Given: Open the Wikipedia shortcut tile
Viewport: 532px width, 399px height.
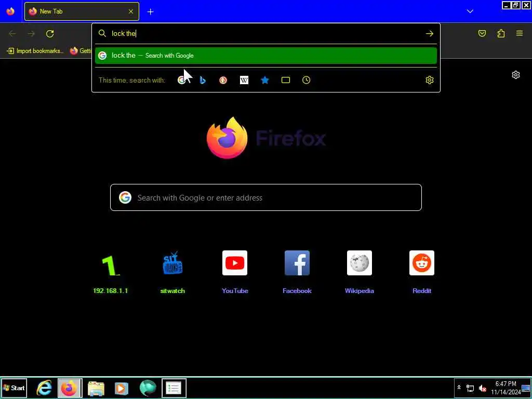Looking at the screenshot, I should point(360,272).
